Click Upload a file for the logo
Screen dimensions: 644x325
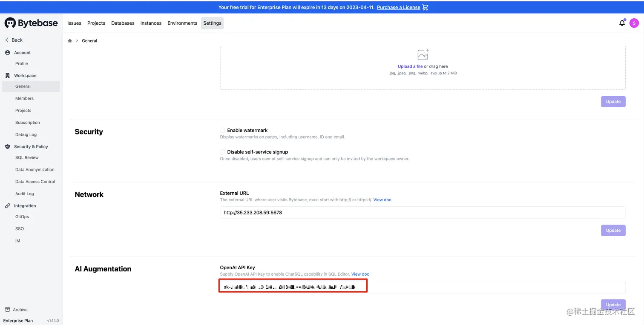pos(410,66)
